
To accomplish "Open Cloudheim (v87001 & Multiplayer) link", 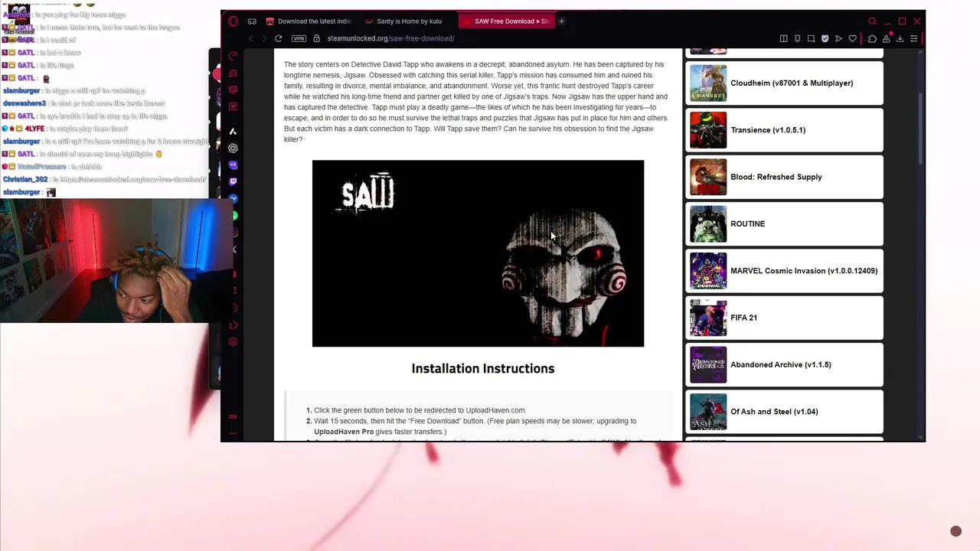I will 792,83.
